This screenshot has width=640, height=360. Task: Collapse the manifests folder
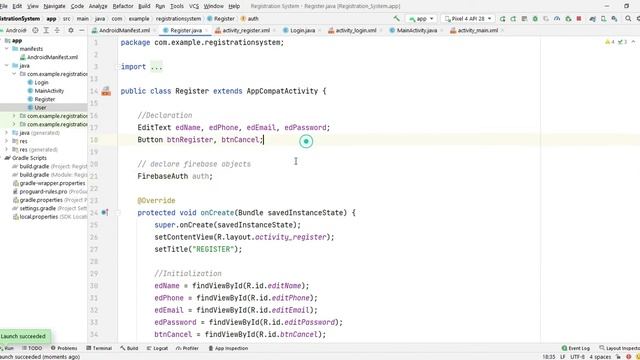pos(7,49)
